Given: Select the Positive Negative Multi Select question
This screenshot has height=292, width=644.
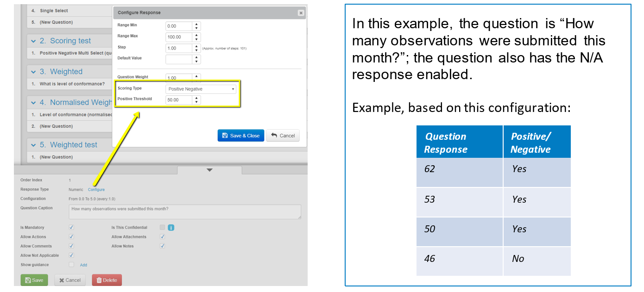Looking at the screenshot, I should pos(74,53).
